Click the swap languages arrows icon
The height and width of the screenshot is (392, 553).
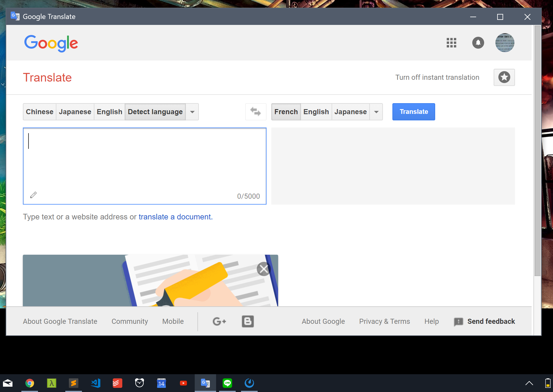[x=256, y=112]
